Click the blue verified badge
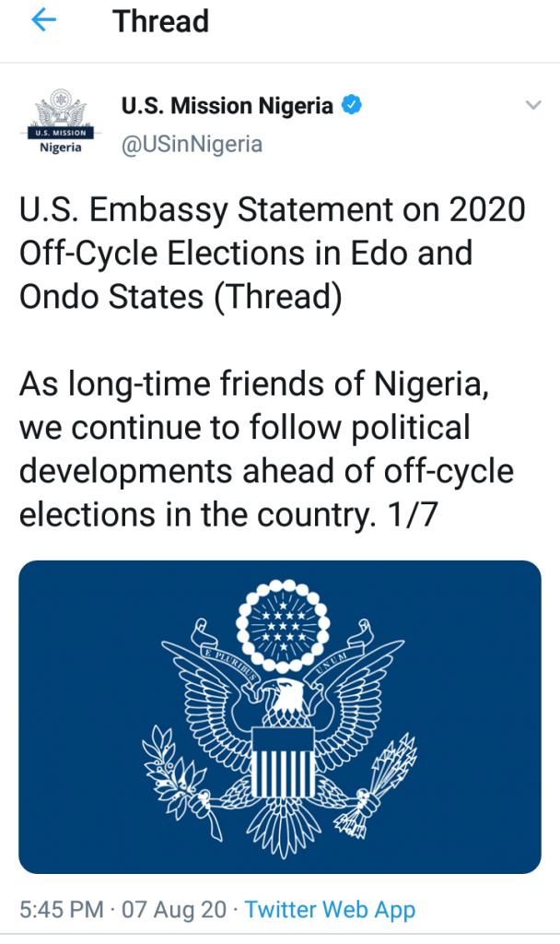Image resolution: width=560 pixels, height=944 pixels. coord(352,106)
